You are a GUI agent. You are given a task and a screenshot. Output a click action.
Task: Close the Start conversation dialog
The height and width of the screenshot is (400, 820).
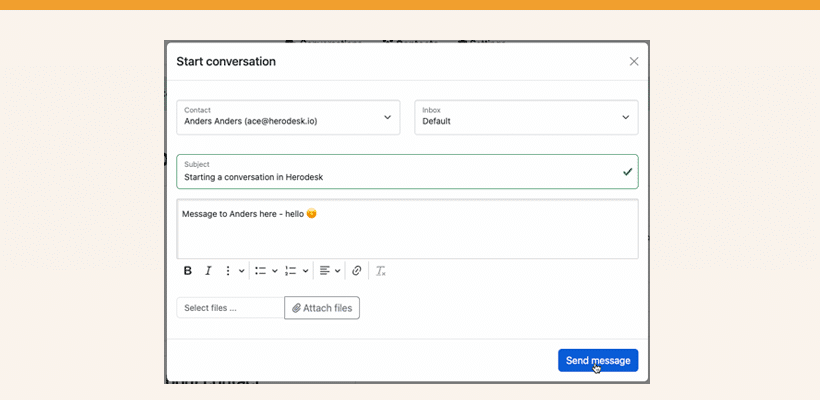pos(634,61)
